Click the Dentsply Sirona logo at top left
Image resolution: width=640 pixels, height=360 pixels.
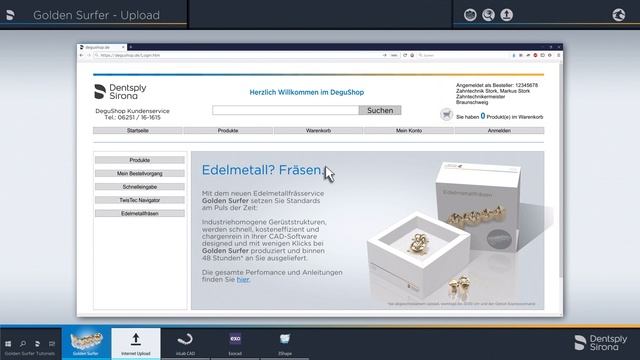pyautogui.click(x=10, y=15)
